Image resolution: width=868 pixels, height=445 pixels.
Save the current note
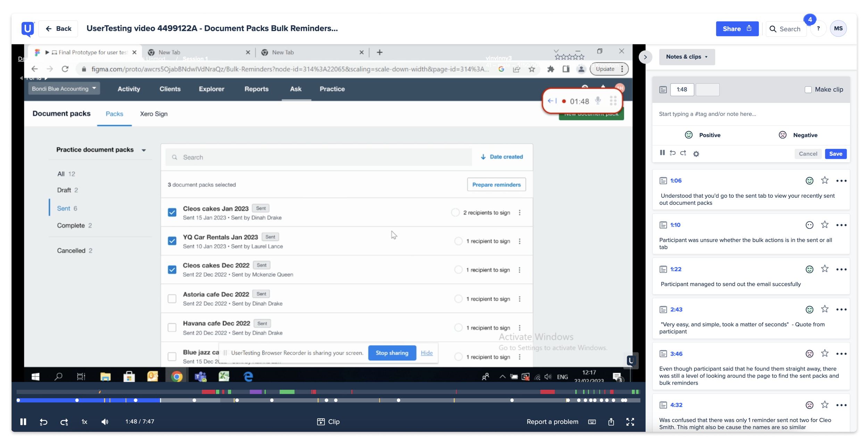point(835,154)
